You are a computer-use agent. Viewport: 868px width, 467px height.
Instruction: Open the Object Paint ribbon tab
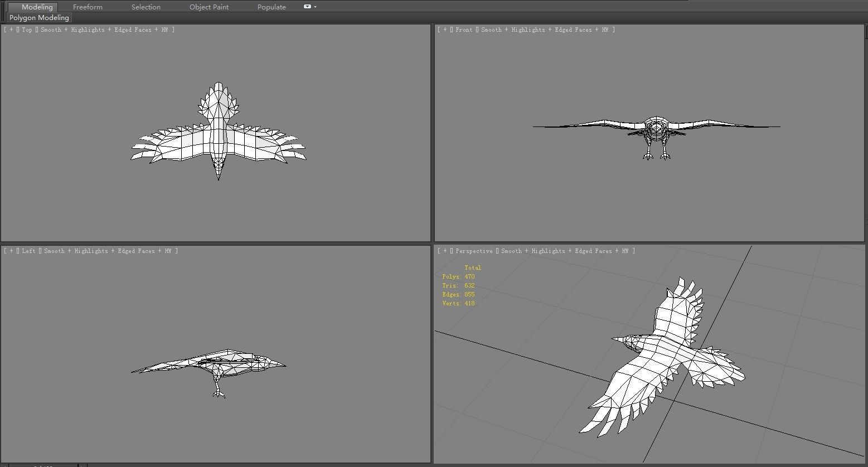(x=209, y=7)
